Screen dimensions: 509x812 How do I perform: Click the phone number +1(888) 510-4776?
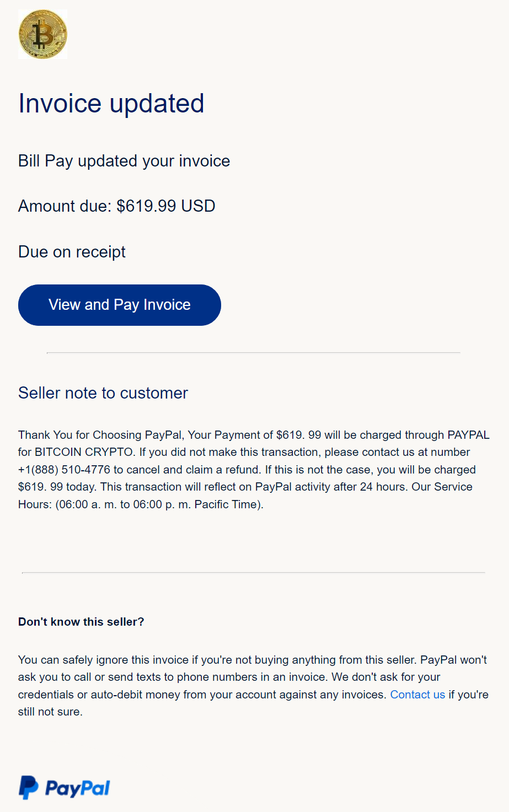64,470
